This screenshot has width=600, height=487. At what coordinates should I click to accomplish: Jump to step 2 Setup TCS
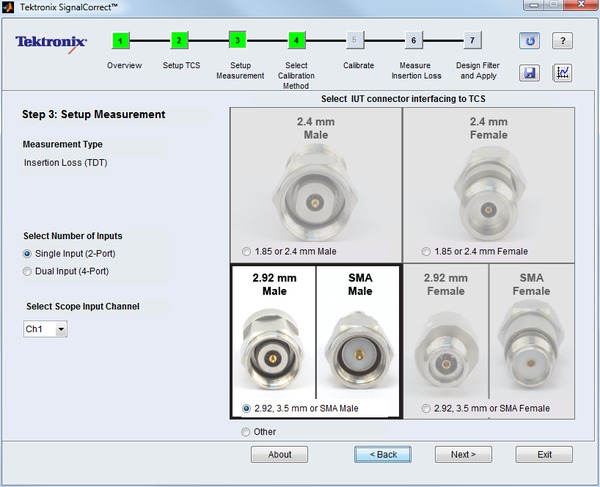(x=179, y=41)
